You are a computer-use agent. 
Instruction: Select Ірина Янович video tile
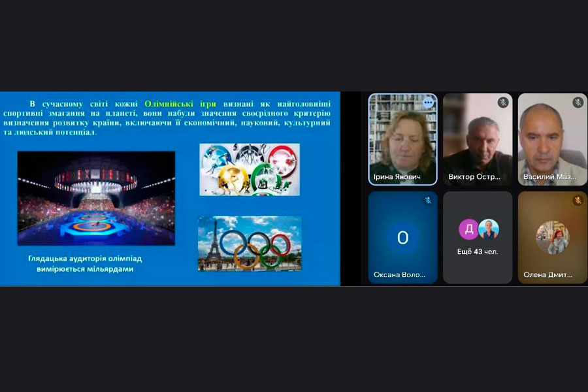tap(402, 139)
